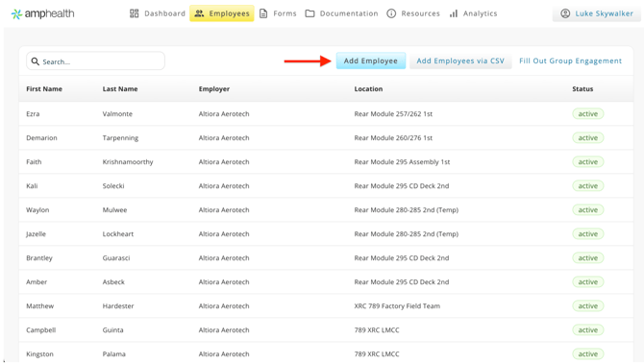This screenshot has height=364, width=644.
Task: Click the Documentation folder icon
Action: coord(310,13)
